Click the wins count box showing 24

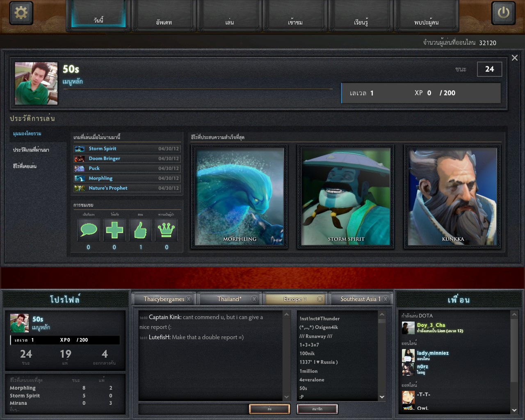point(489,69)
